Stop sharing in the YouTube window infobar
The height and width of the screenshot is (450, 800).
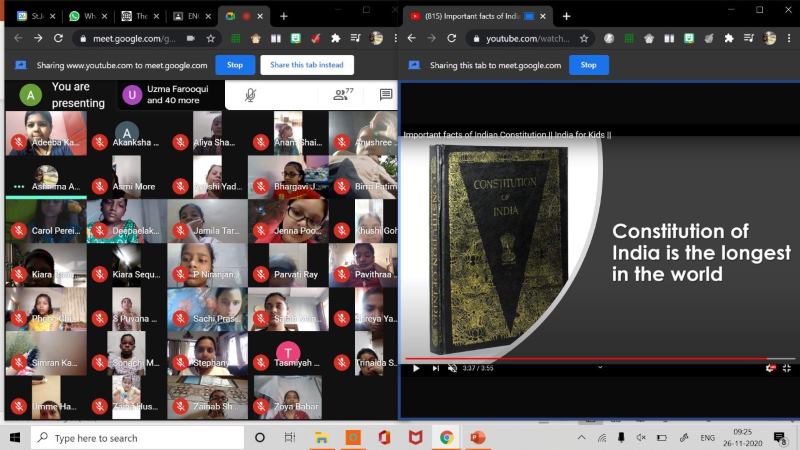click(x=588, y=65)
